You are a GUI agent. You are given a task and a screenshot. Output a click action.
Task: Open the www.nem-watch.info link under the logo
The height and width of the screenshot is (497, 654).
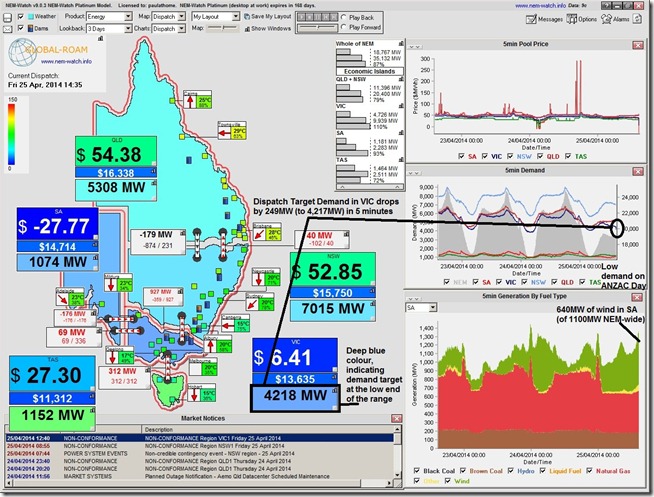(66, 61)
